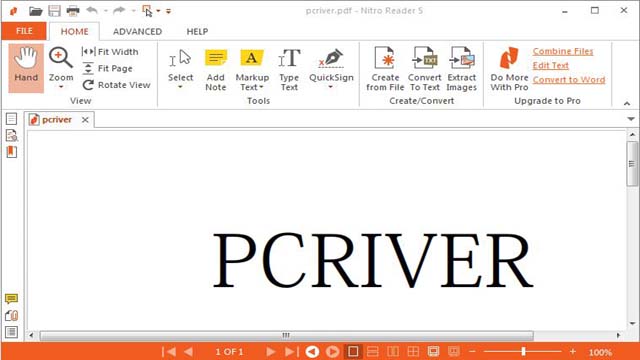
Task: Go to the previous page
Action: click(x=188, y=351)
